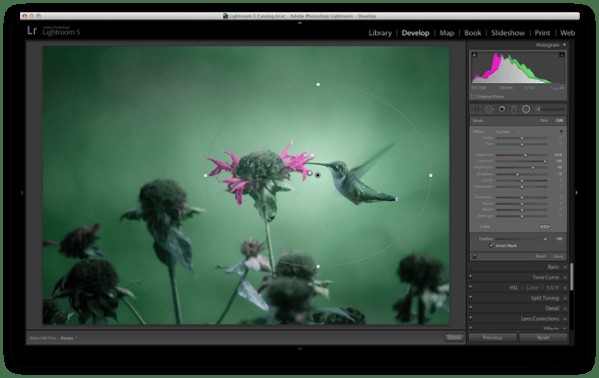Show the left panel group arrow
The width and height of the screenshot is (599, 378).
point(22,193)
